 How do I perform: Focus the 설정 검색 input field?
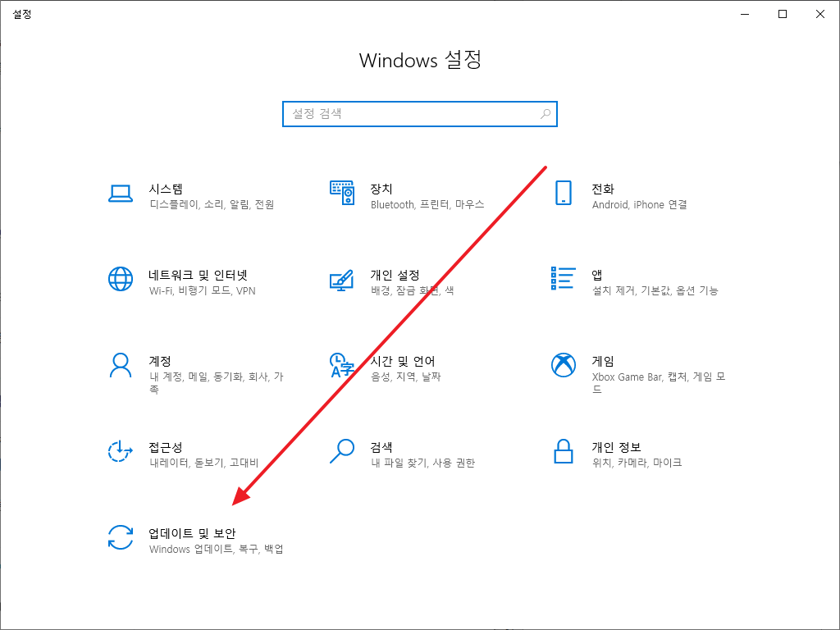click(420, 113)
